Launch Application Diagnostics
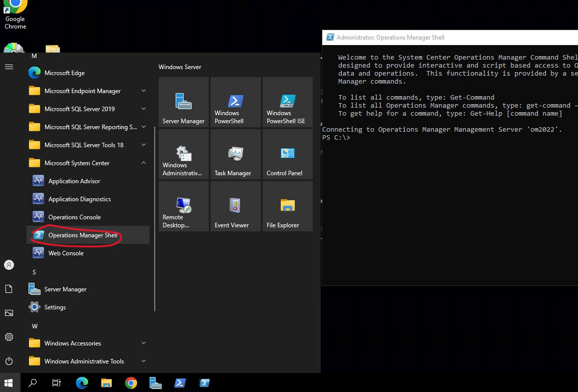Viewport: 578px width, 392px height. (88, 199)
